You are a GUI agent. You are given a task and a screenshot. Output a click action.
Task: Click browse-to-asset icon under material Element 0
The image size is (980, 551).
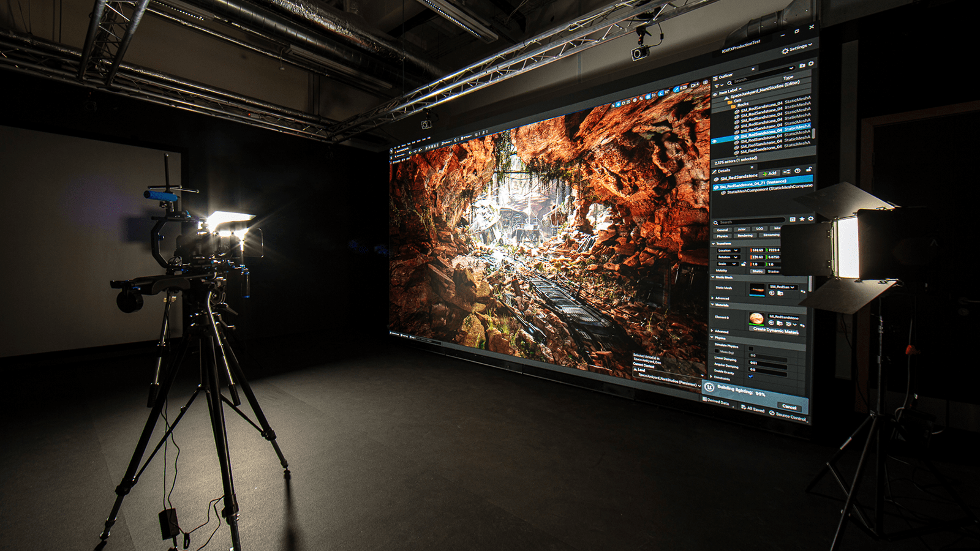(779, 323)
